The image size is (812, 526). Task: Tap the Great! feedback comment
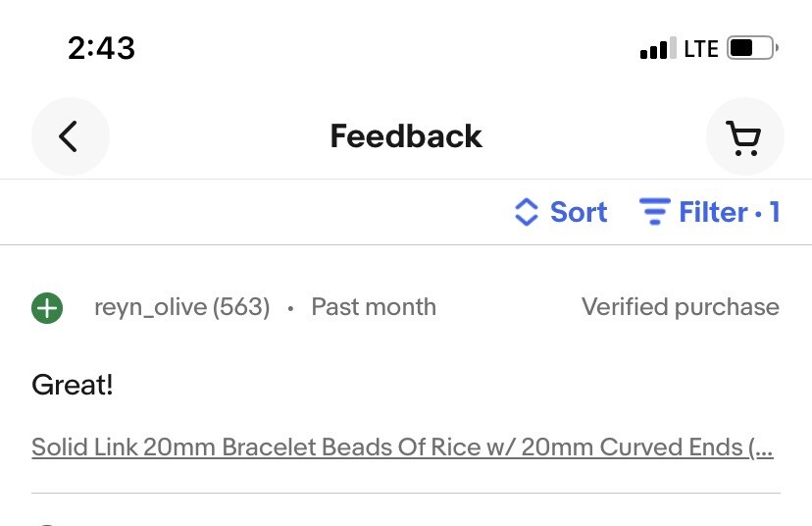(x=72, y=385)
